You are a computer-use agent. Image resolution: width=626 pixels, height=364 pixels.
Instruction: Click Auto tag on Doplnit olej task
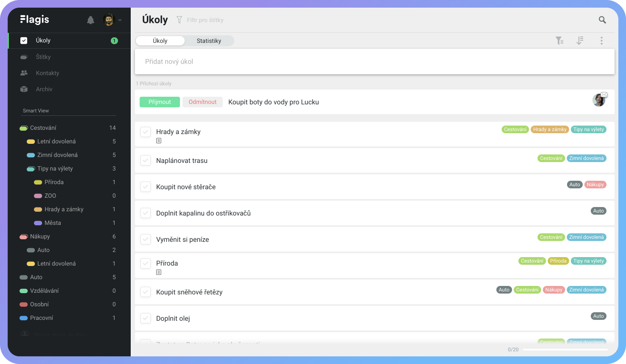[x=598, y=316]
